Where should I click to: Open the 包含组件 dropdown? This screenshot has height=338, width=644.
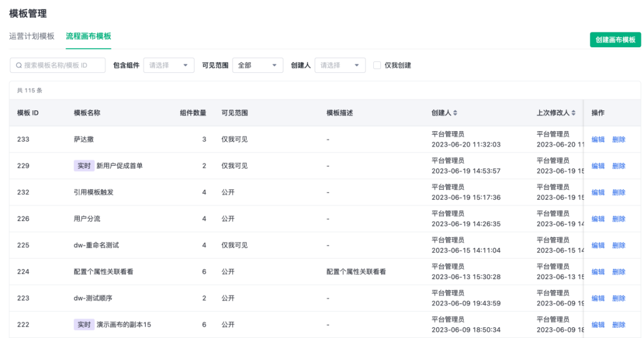click(x=169, y=66)
